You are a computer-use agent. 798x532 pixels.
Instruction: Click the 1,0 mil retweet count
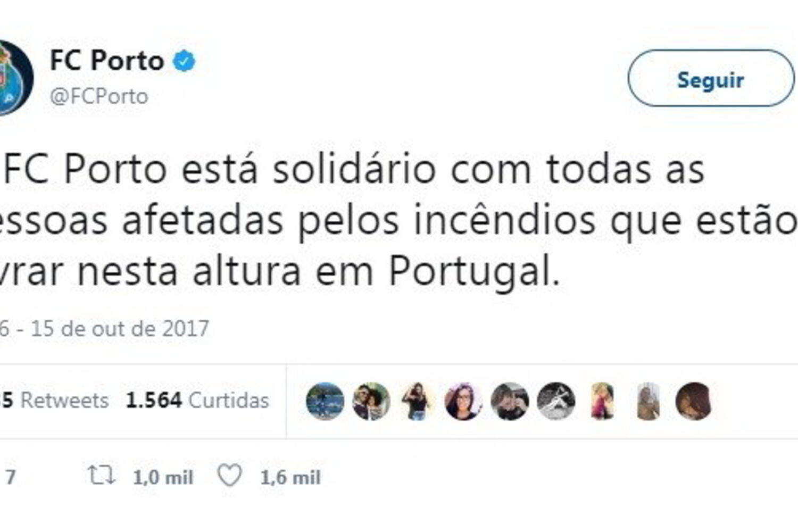point(163,477)
